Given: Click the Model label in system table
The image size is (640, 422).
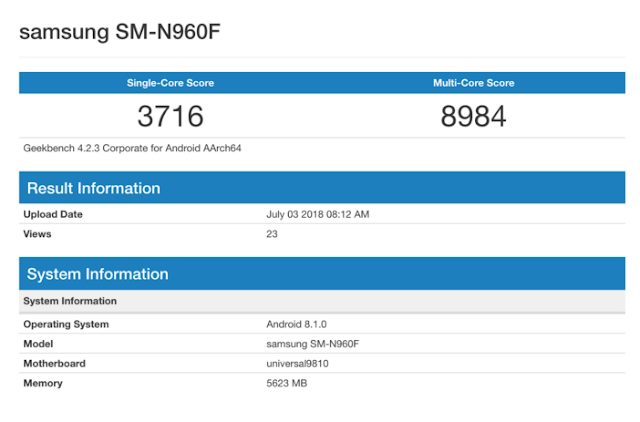Looking at the screenshot, I should tap(38, 344).
